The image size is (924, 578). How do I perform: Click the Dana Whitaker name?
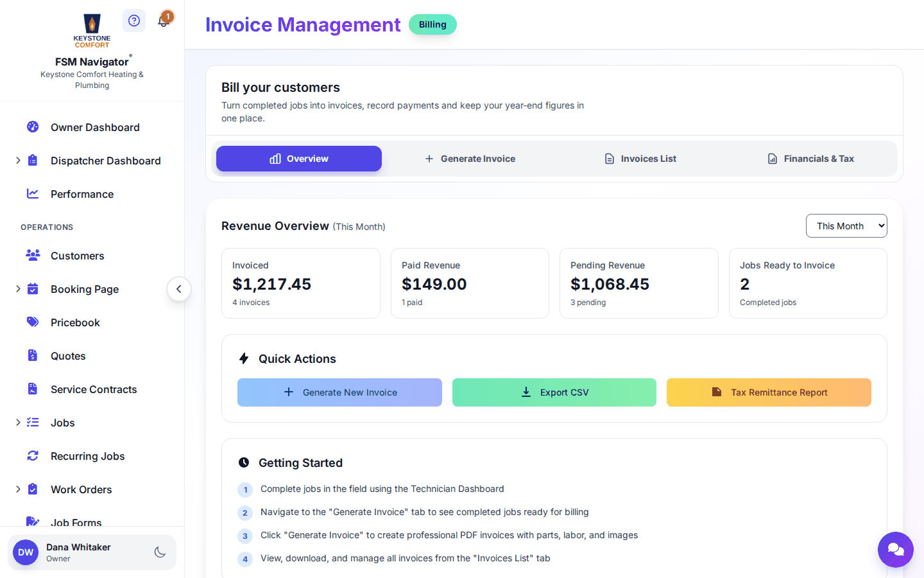pyautogui.click(x=78, y=547)
